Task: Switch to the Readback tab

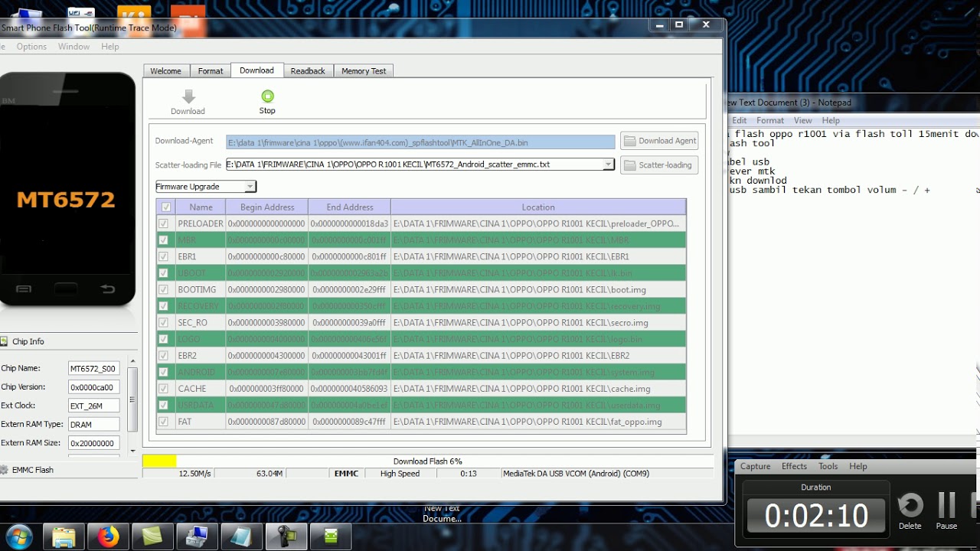Action: click(x=308, y=71)
